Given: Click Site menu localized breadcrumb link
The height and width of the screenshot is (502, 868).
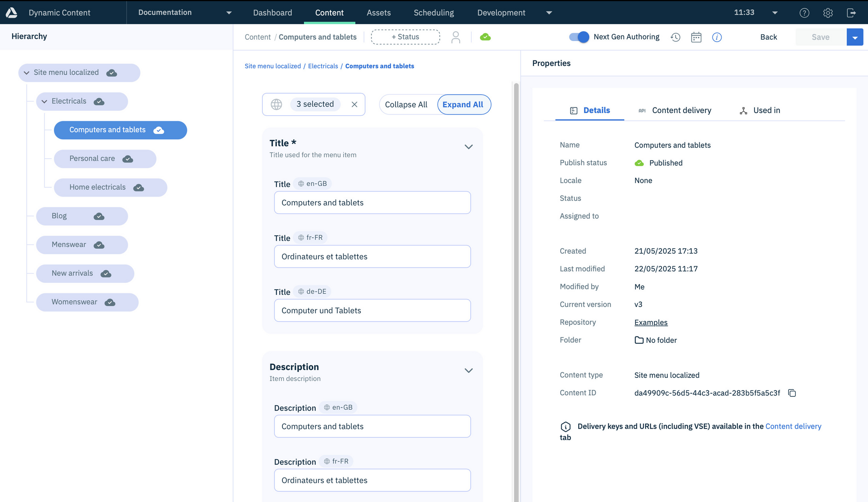Looking at the screenshot, I should click(x=273, y=66).
